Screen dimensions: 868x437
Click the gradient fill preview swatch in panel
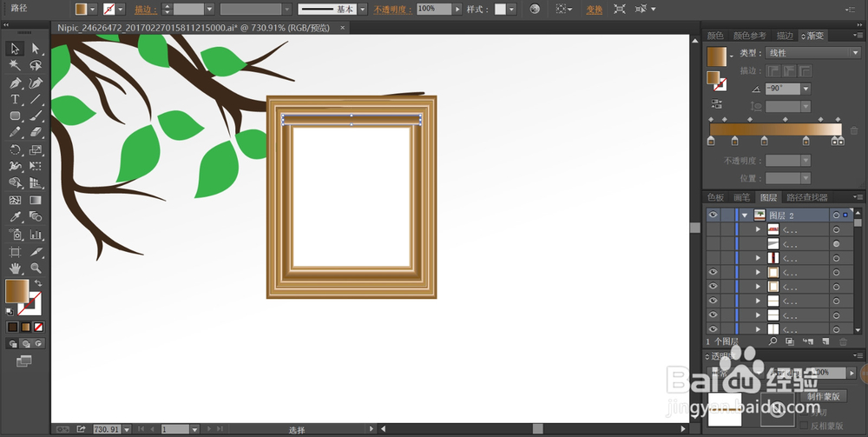coord(716,56)
